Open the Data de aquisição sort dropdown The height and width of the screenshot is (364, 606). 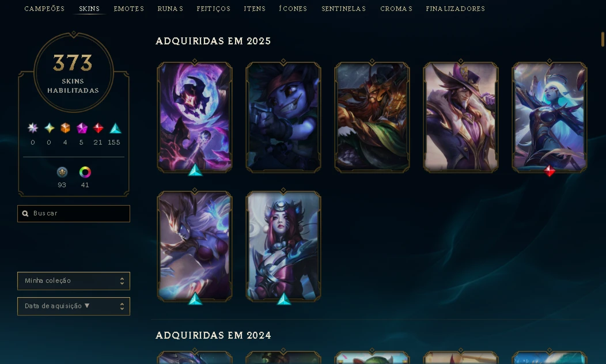coord(73,306)
